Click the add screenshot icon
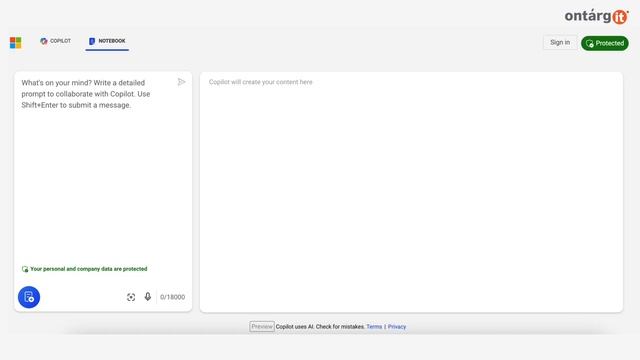640x360 pixels. pos(131,297)
